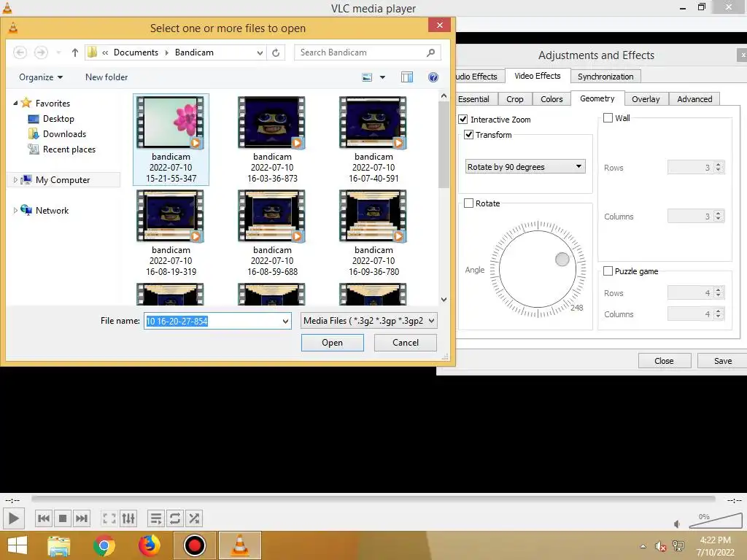Toggle the loop playback icon
This screenshot has width=747, height=560.
[175, 518]
